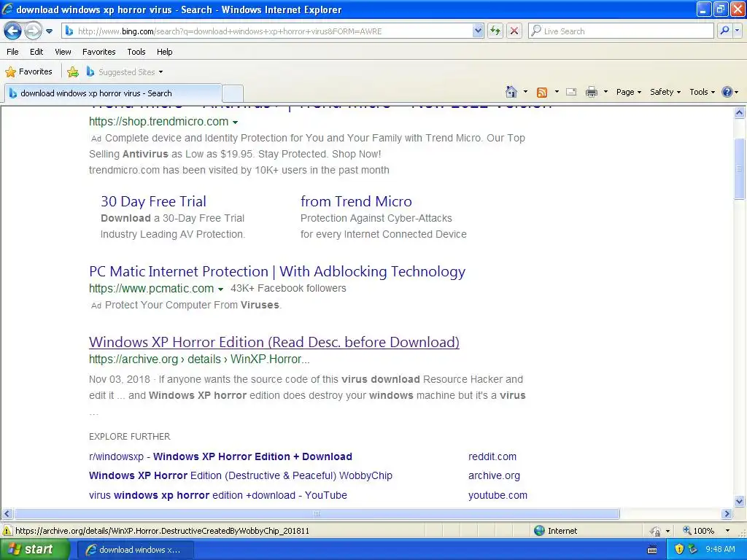Open shop.trendmicro.com ad link
This screenshot has height=560, width=747.
click(x=158, y=122)
